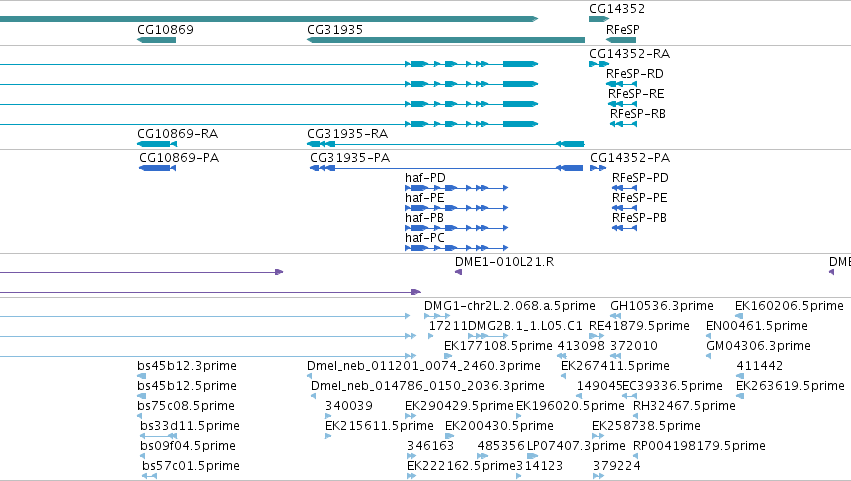Select the bs45b12.3prime EST label
The image size is (851, 481).
[187, 366]
